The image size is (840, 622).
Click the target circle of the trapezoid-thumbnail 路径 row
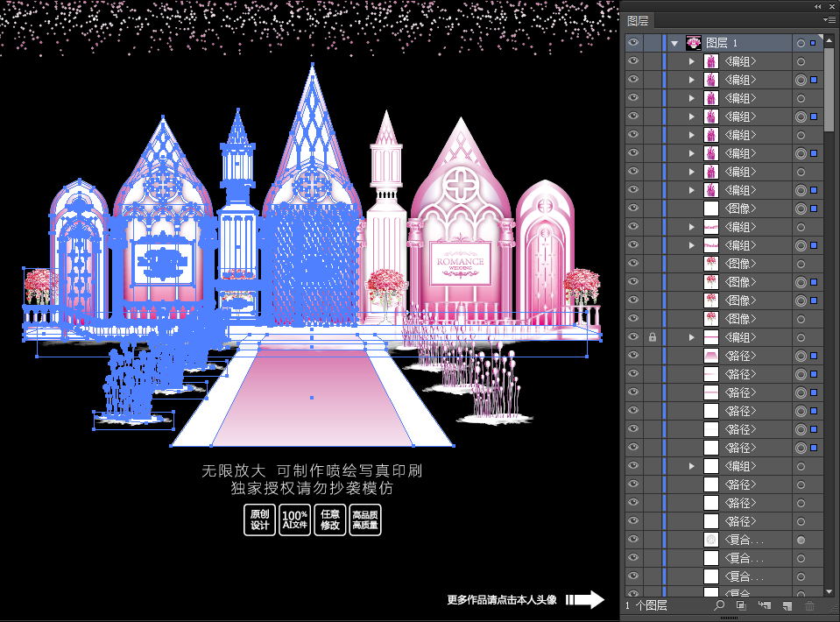coord(801,356)
